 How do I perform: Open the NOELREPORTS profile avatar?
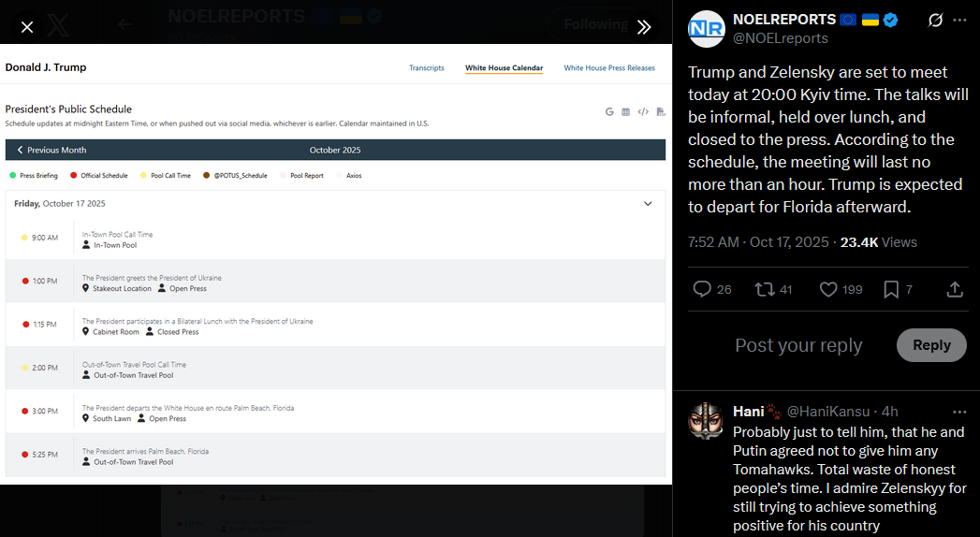707,29
